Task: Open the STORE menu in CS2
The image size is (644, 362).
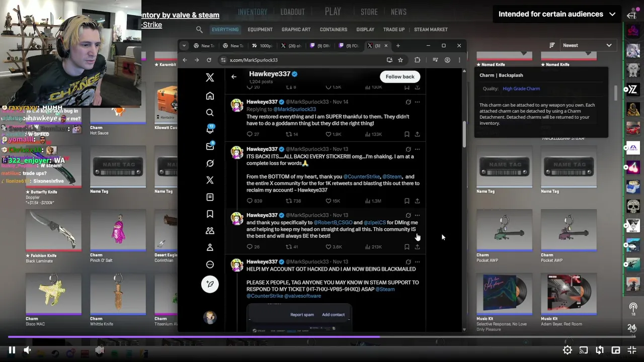Action: [369, 12]
